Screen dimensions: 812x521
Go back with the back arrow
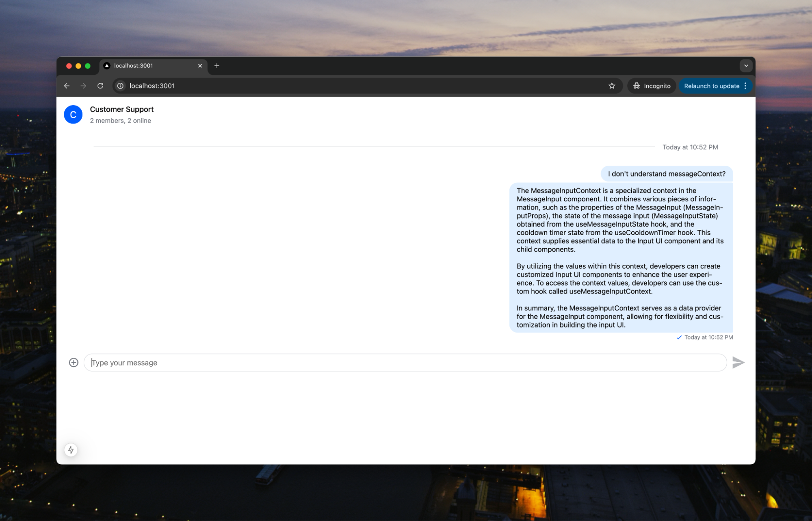click(x=67, y=86)
